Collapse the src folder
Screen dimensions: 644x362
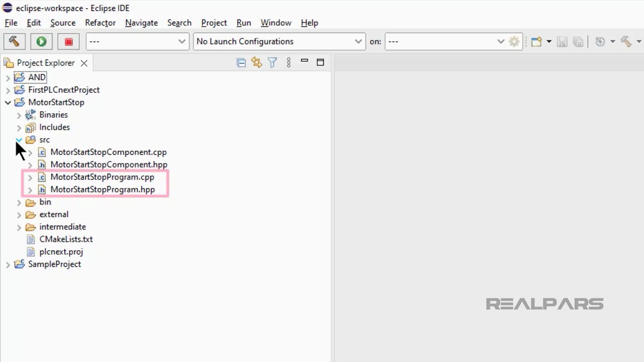point(19,140)
